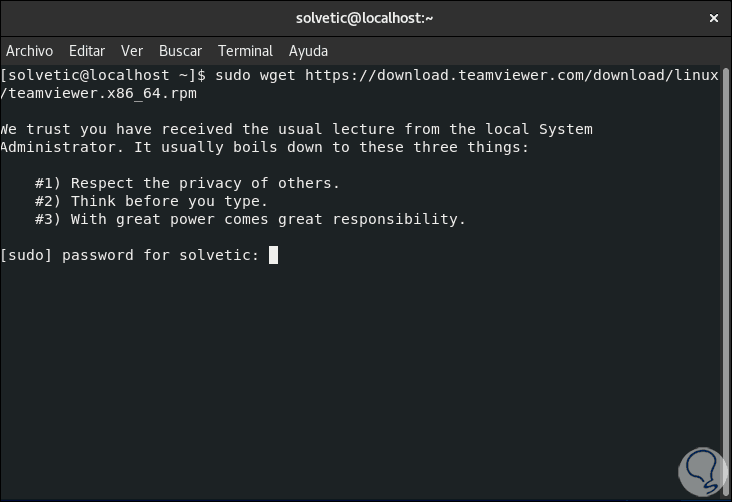Click the solvetic@localhost window title bar
Image resolution: width=732 pixels, height=502 pixels.
coord(365,18)
